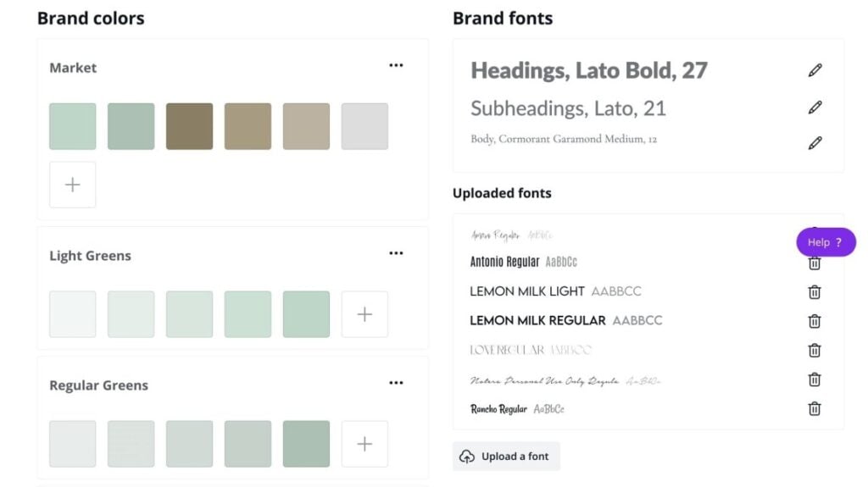Click the 'Market' palette name

73,68
